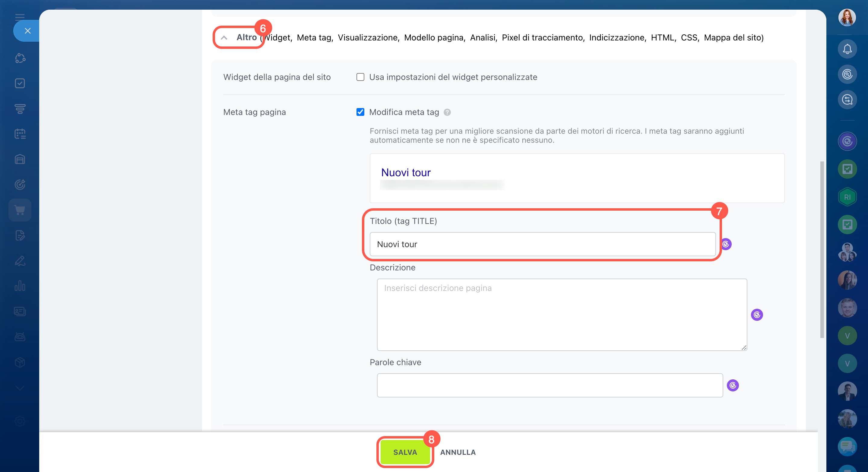Click the page vertical scrollbar
Viewport: 868px width, 472px height.
822,250
